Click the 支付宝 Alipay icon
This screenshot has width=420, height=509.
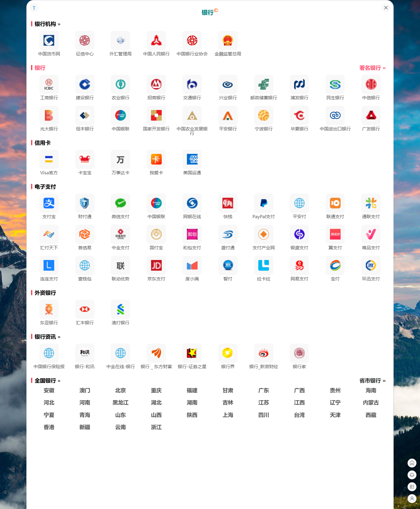point(49,203)
